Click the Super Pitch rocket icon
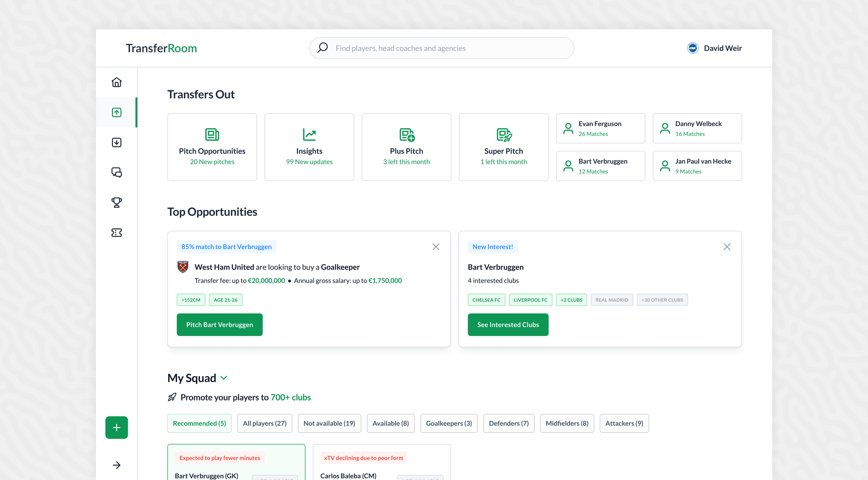Screen dimensions: 868x480 504,134
